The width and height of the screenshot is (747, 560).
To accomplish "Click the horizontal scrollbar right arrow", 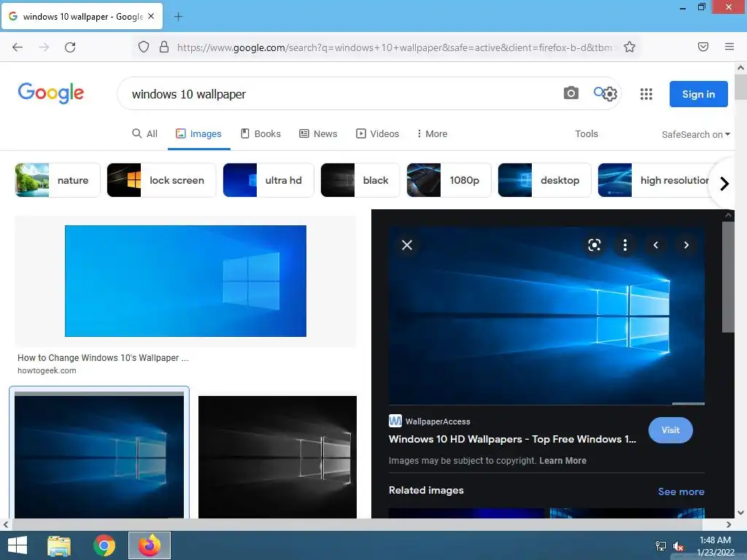I will click(x=729, y=524).
